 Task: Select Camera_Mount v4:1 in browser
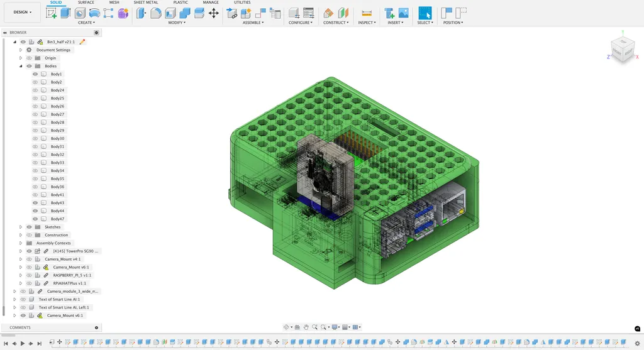tap(62, 259)
